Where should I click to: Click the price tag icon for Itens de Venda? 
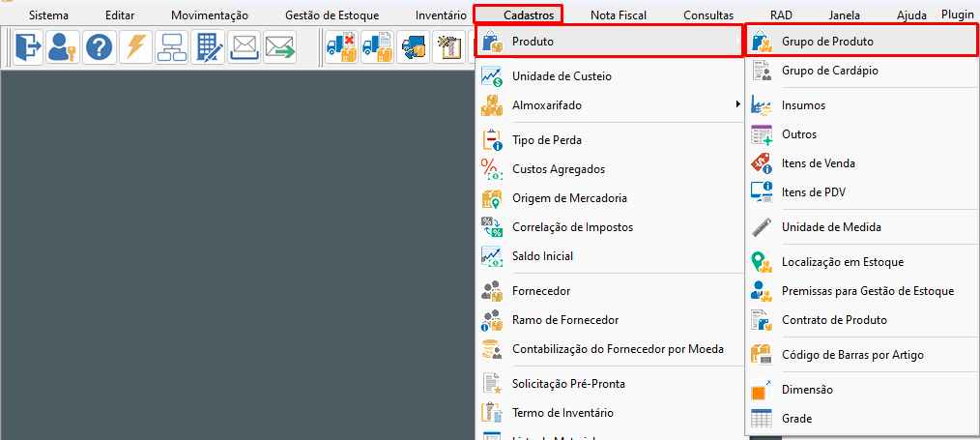coord(762,163)
